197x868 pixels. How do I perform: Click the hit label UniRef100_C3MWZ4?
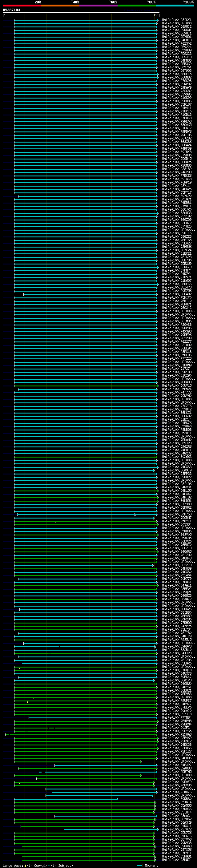tap(177, 860)
